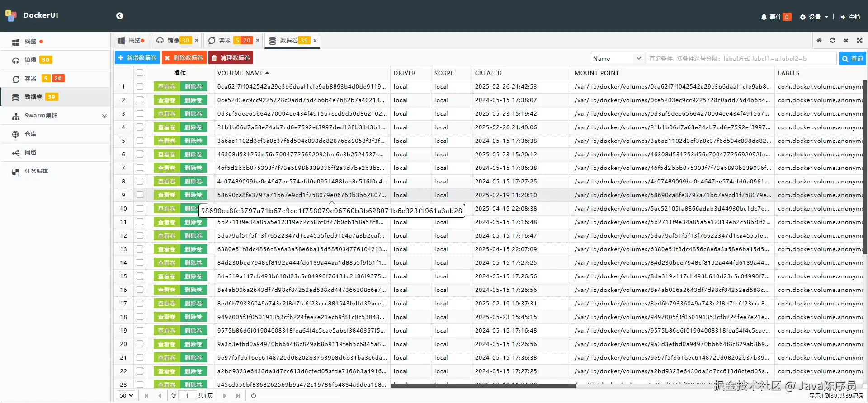
Task: Select Volumes in the sidebar
Action: 55,97
